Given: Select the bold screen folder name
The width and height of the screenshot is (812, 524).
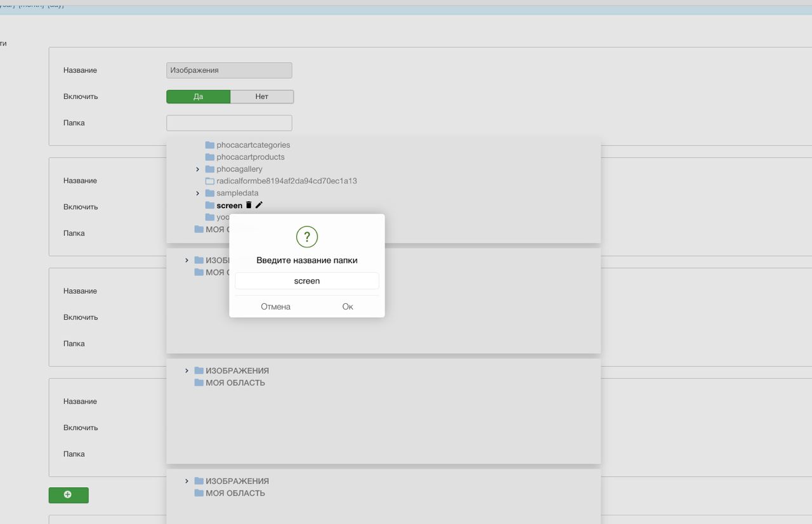Looking at the screenshot, I should pos(229,205).
